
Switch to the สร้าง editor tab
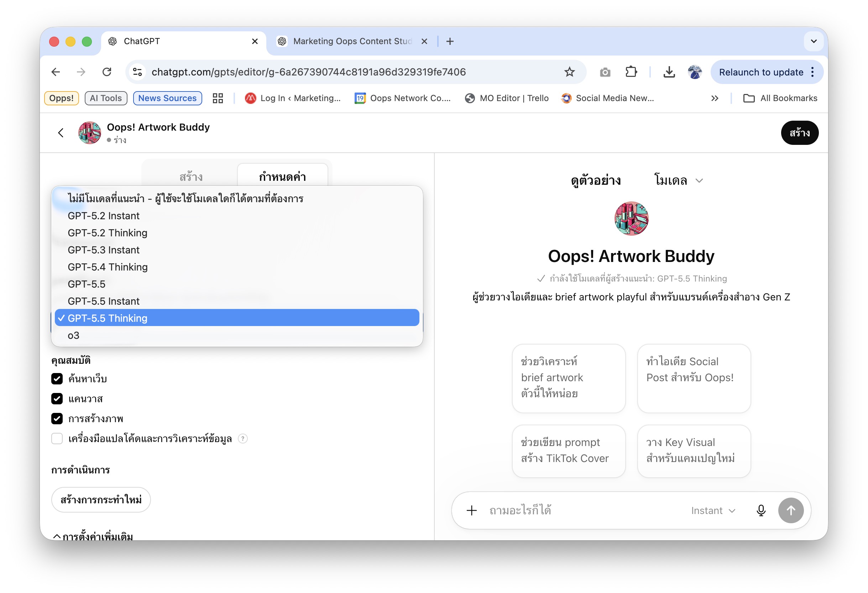[x=191, y=176]
